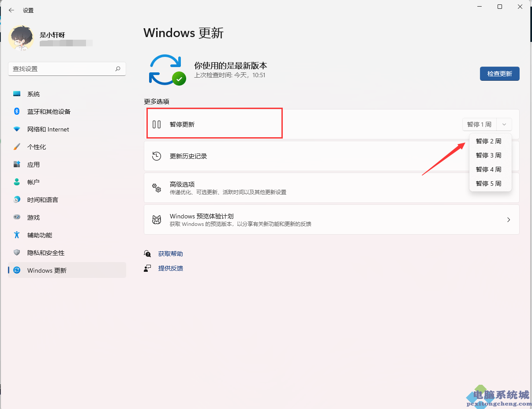Click the 检查更新 button
Image resolution: width=532 pixels, height=409 pixels.
click(499, 74)
